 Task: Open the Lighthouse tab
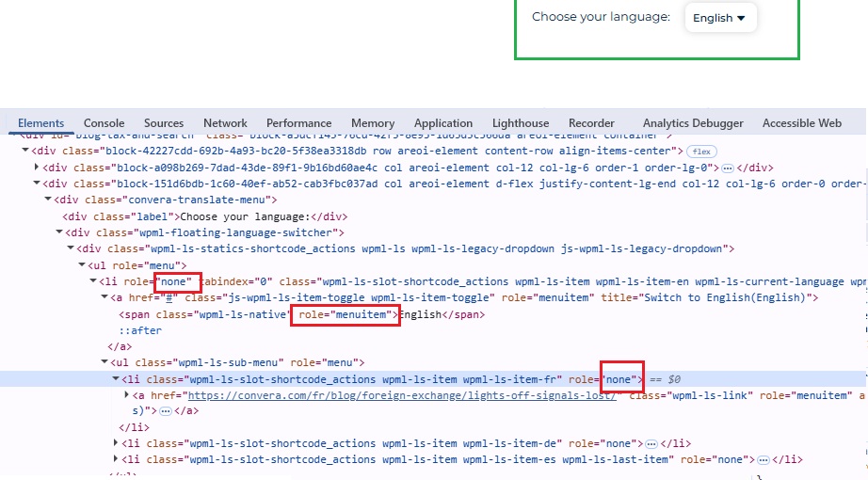(521, 123)
